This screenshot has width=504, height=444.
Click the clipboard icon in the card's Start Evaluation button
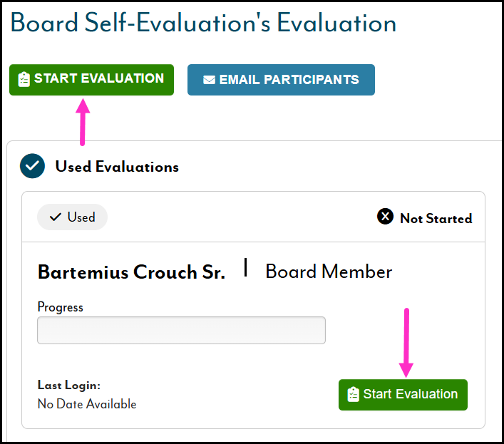352,395
